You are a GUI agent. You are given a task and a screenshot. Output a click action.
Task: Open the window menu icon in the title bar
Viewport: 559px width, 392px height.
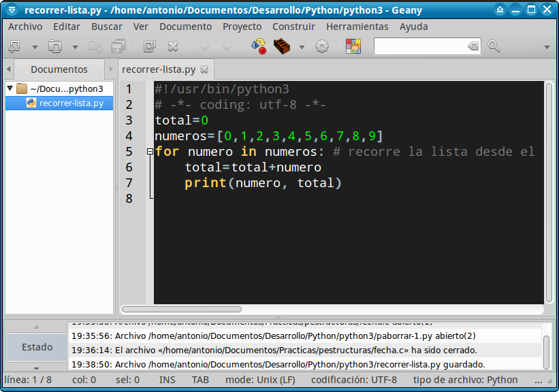click(12, 10)
